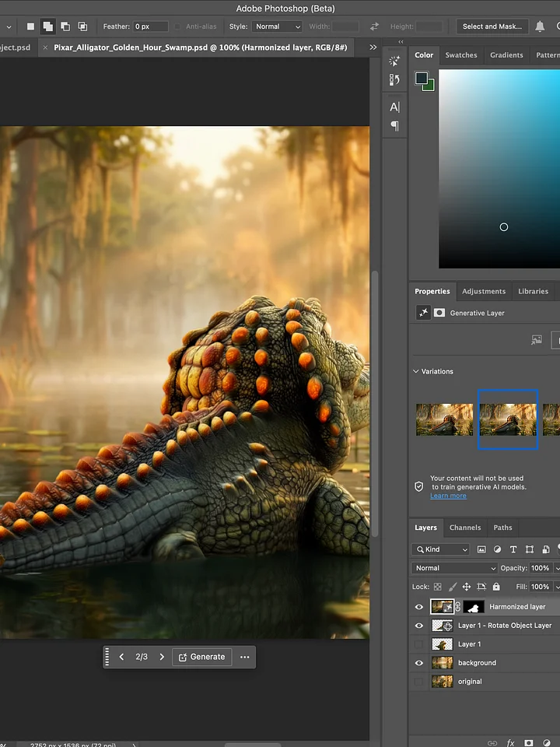Open the Learn more link
560x747 pixels.
click(448, 496)
